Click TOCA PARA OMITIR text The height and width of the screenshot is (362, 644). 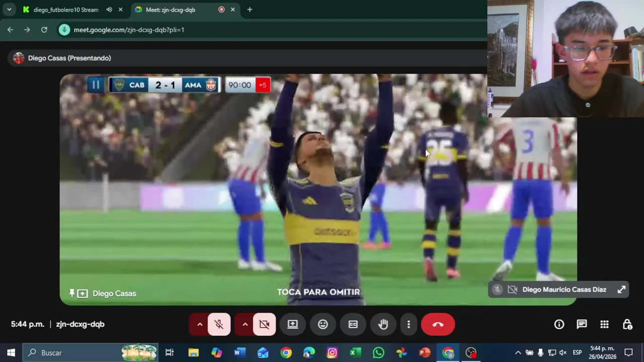coord(318,292)
